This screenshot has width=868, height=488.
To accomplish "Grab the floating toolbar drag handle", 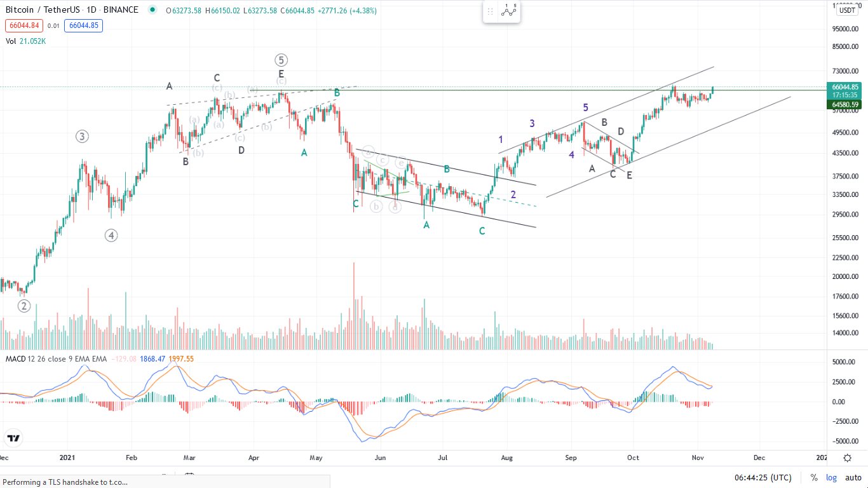I will [x=490, y=11].
